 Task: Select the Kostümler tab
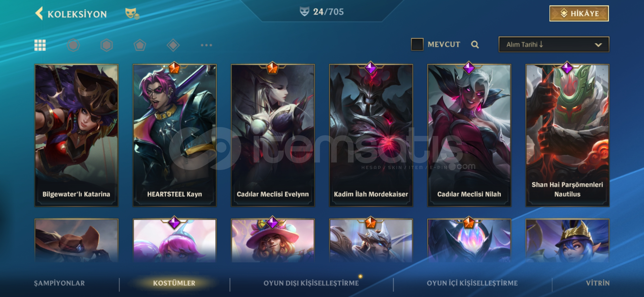(x=174, y=283)
